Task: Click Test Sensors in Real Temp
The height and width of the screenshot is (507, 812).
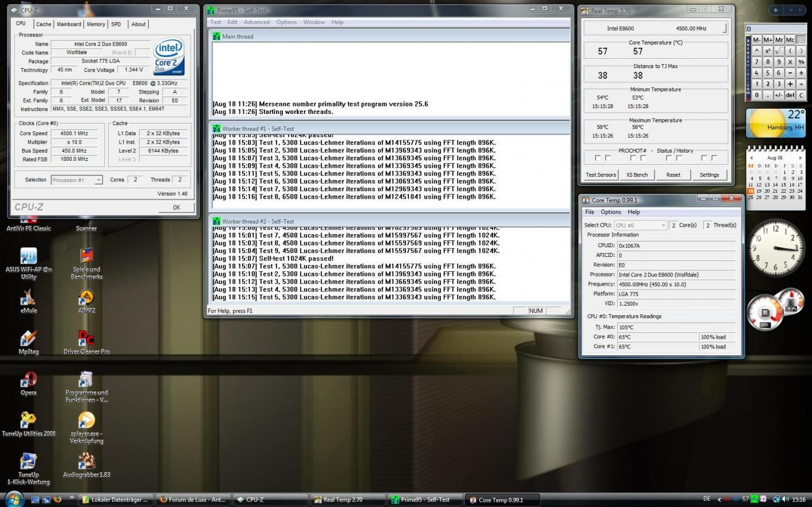Action: tap(601, 175)
